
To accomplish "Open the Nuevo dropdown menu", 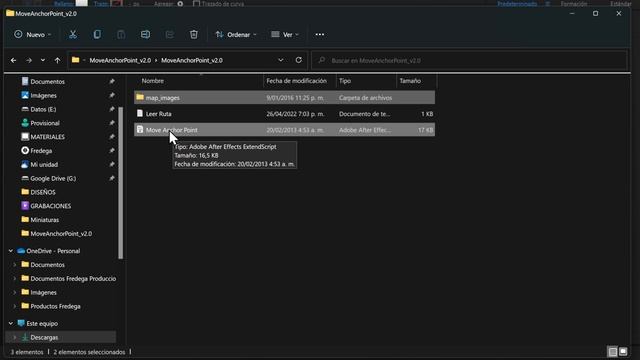I will tap(33, 35).
